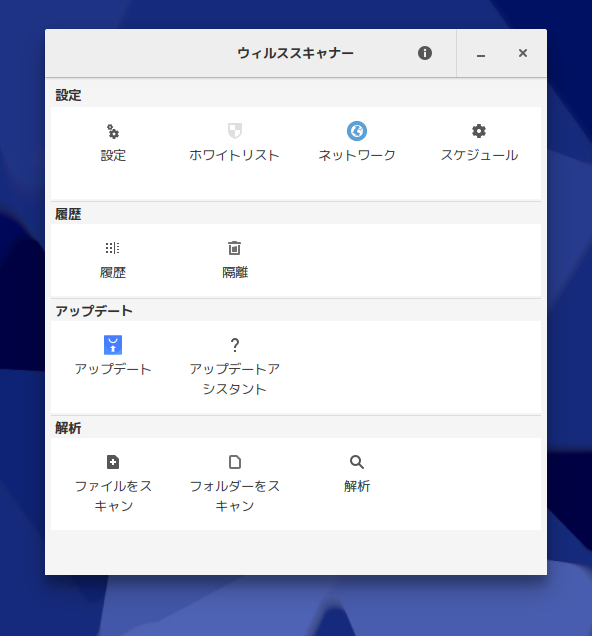Click the info about button in title bar
The width and height of the screenshot is (592, 636).
425,53
